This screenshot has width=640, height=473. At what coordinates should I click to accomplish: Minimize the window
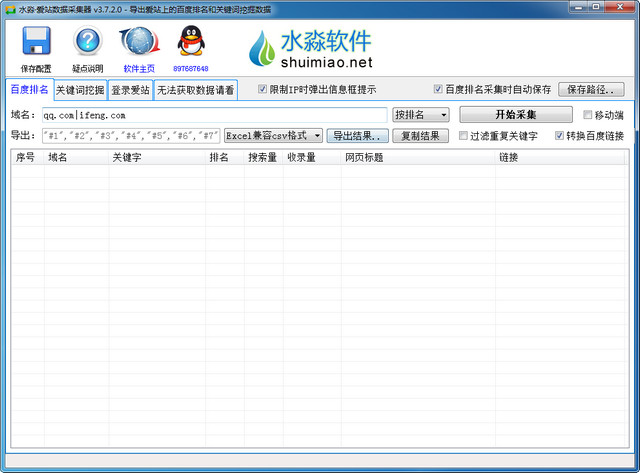578,7
